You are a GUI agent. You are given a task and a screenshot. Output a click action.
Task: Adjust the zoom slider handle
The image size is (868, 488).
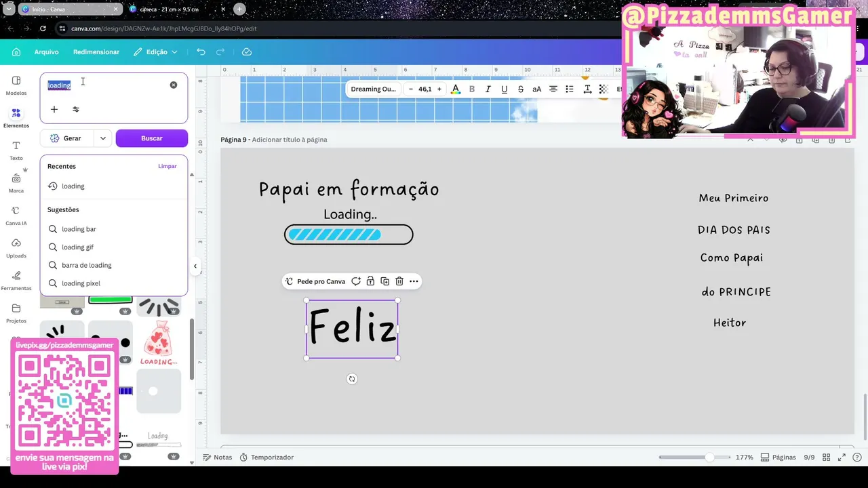point(709,457)
